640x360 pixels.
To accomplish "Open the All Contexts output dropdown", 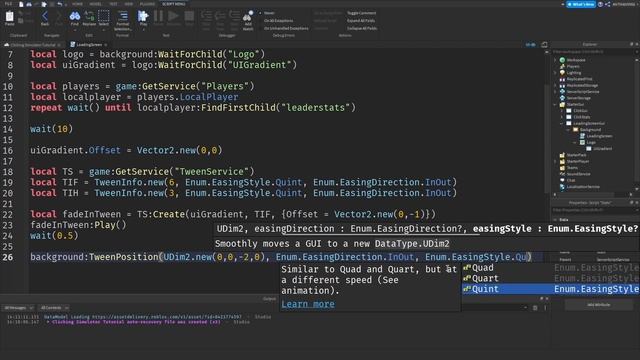I will click(54, 307).
